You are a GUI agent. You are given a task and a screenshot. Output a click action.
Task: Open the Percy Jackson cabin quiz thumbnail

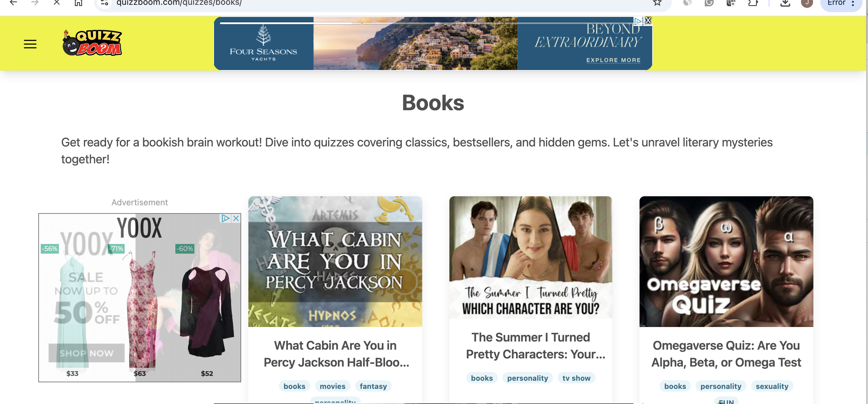point(335,261)
